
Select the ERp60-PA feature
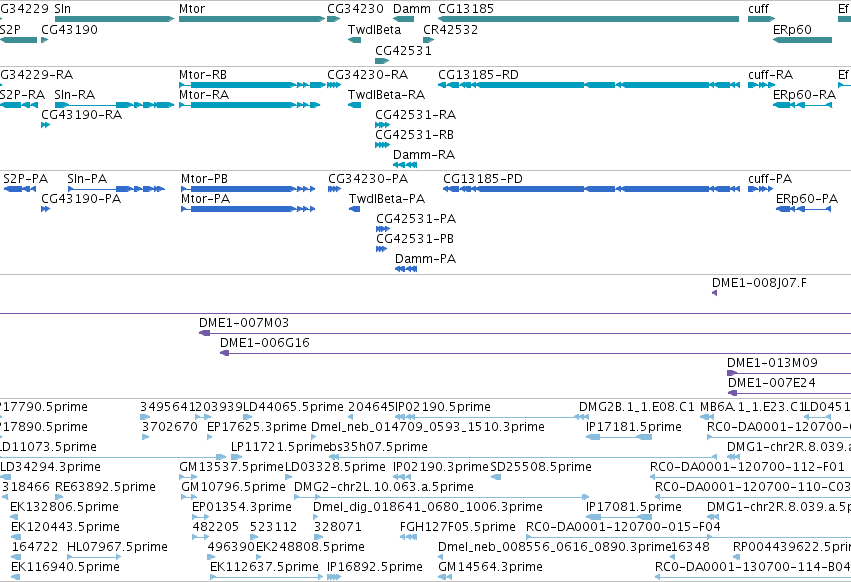[x=803, y=209]
